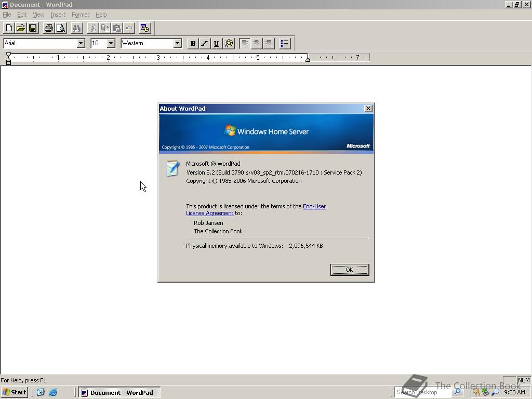
Task: Close the About WordPad dialog
Action: point(368,109)
